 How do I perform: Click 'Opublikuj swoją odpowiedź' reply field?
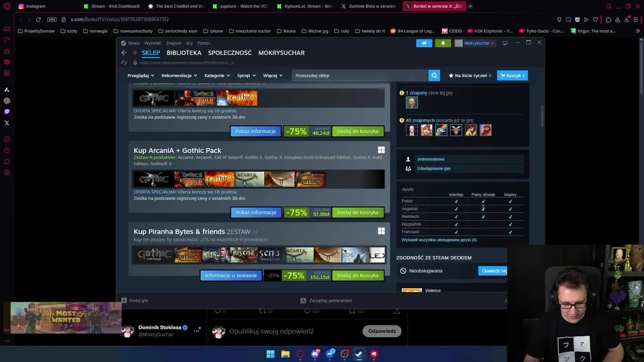[x=271, y=331]
